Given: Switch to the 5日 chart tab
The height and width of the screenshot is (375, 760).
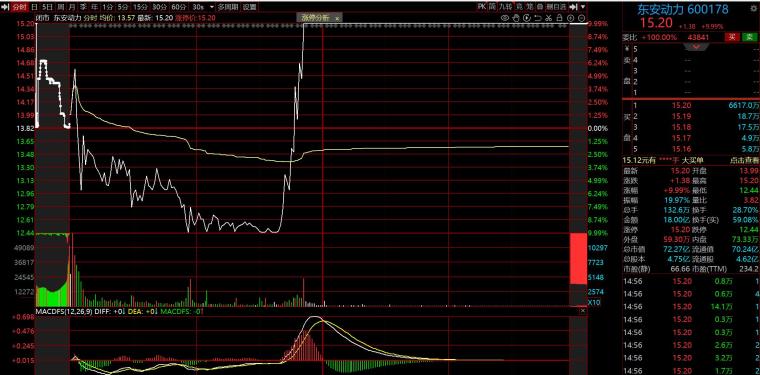Looking at the screenshot, I should 47,7.
